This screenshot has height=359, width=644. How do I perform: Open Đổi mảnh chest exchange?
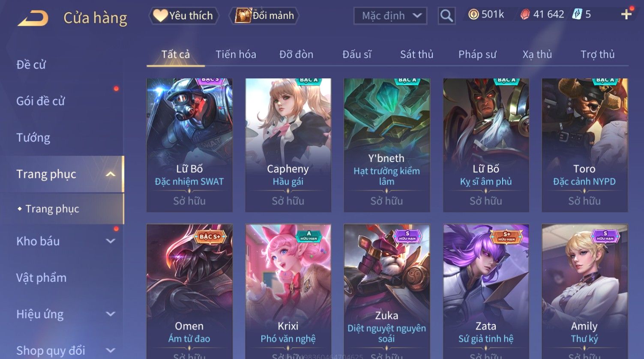click(265, 16)
